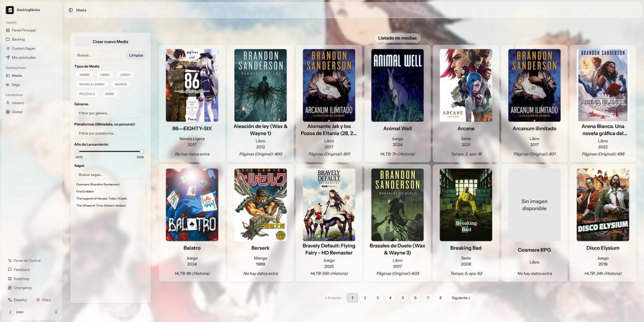Click the BacklogNotes logo icon
The image size is (644, 322).
10,10
